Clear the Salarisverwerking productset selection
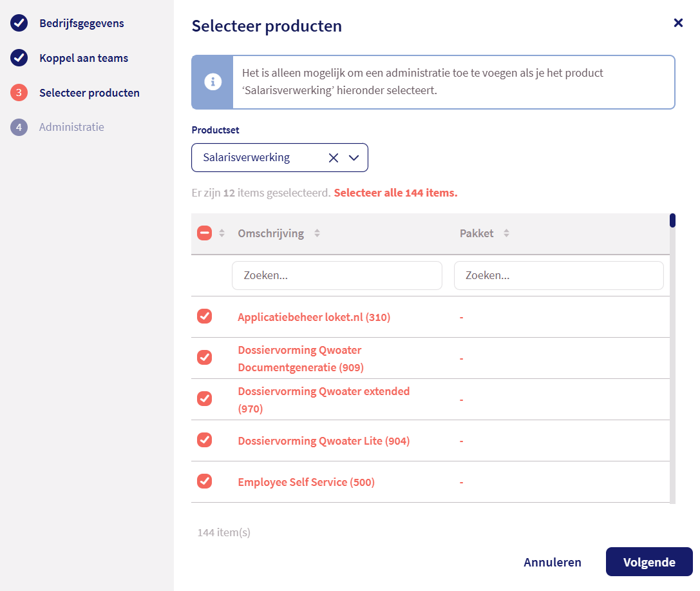 (333, 158)
